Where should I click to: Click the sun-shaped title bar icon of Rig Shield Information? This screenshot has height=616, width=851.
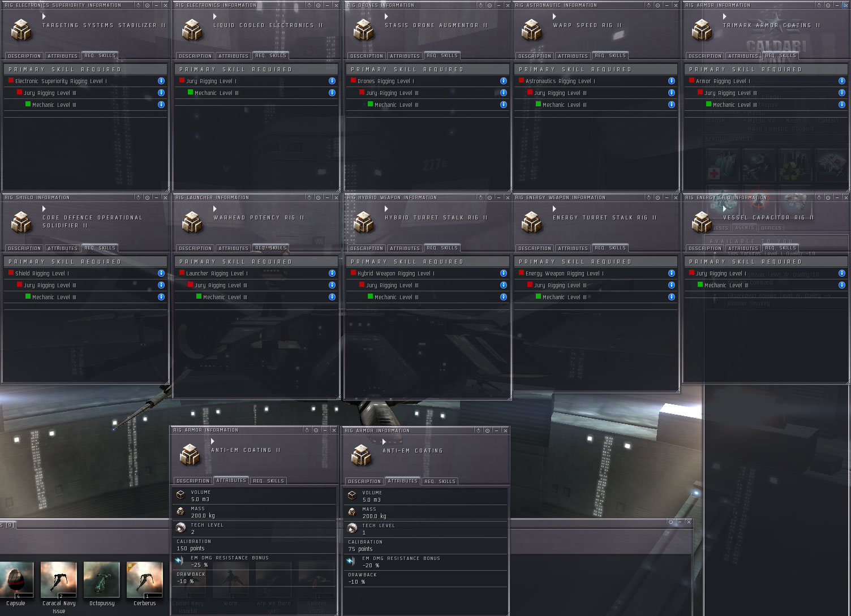138,198
